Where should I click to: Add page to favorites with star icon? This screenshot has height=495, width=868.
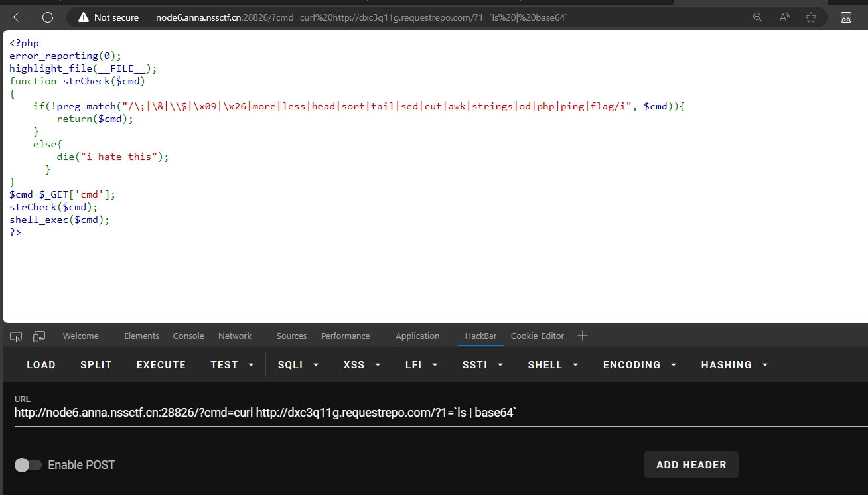[x=811, y=17]
